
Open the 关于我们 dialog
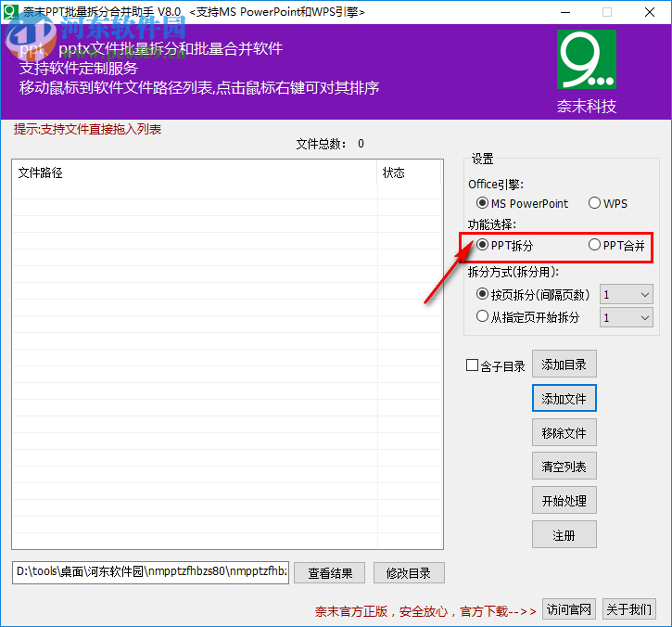tap(628, 609)
